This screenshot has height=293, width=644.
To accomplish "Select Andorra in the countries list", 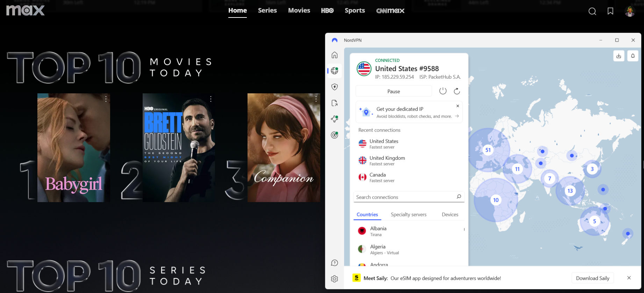I will coord(408,264).
